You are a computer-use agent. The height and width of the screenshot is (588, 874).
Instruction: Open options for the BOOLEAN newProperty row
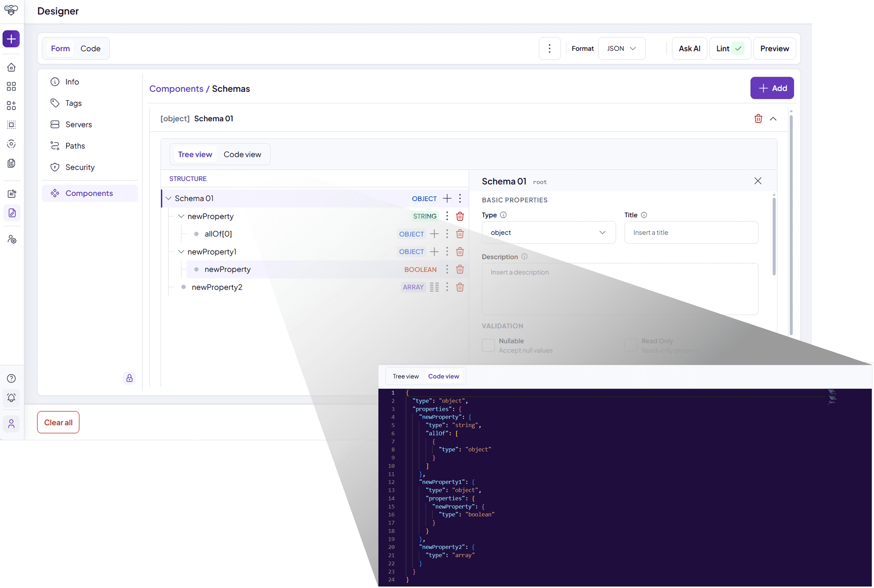coord(447,269)
